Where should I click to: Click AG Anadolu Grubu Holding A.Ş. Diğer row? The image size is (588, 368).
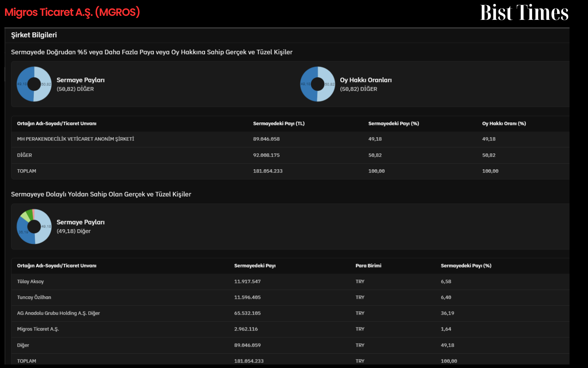click(290, 313)
